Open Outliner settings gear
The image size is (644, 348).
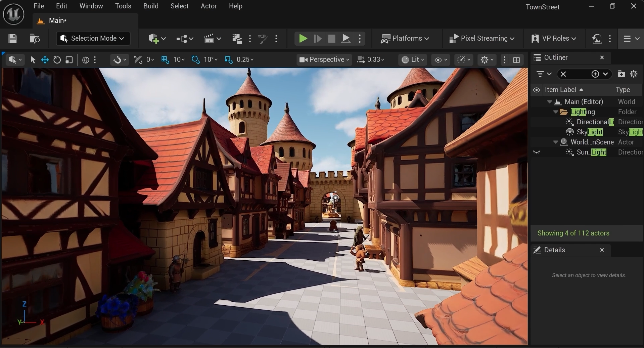(634, 74)
